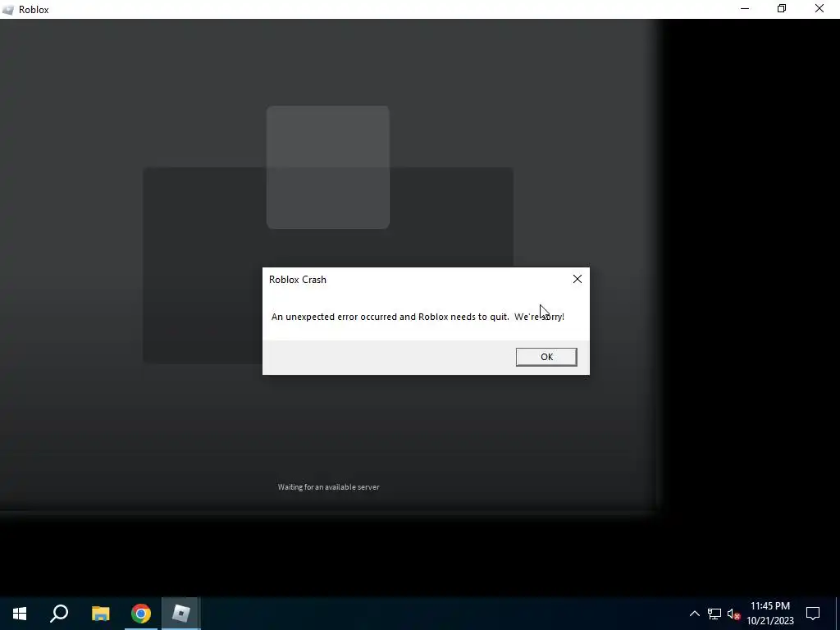
Task: Show hidden system tray icons
Action: [694, 614]
